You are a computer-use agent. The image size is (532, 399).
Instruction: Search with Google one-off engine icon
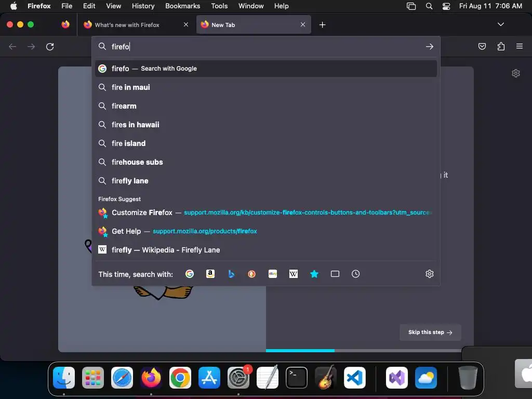point(190,274)
